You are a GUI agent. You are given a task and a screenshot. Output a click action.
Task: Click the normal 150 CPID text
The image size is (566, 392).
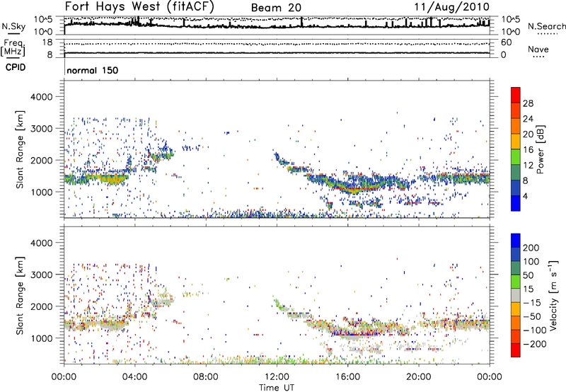coord(93,70)
